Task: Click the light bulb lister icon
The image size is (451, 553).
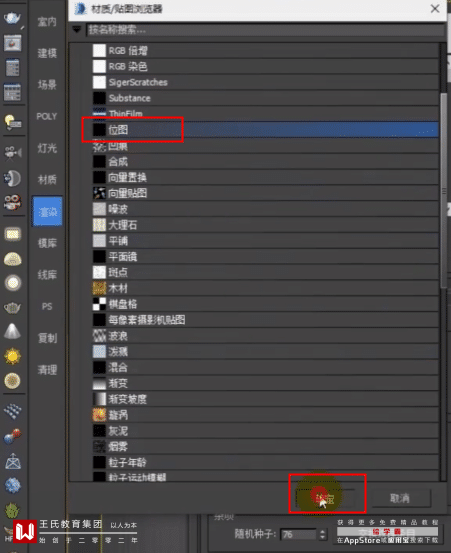Action: [12, 122]
